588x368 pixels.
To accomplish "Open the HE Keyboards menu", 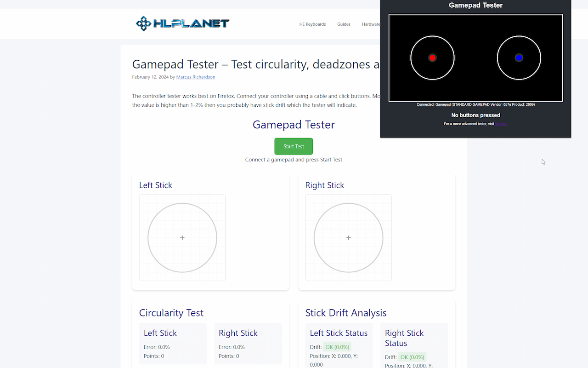I will click(313, 24).
